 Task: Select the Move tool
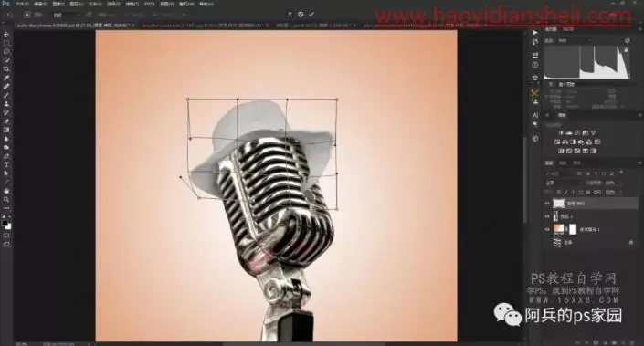6,34
